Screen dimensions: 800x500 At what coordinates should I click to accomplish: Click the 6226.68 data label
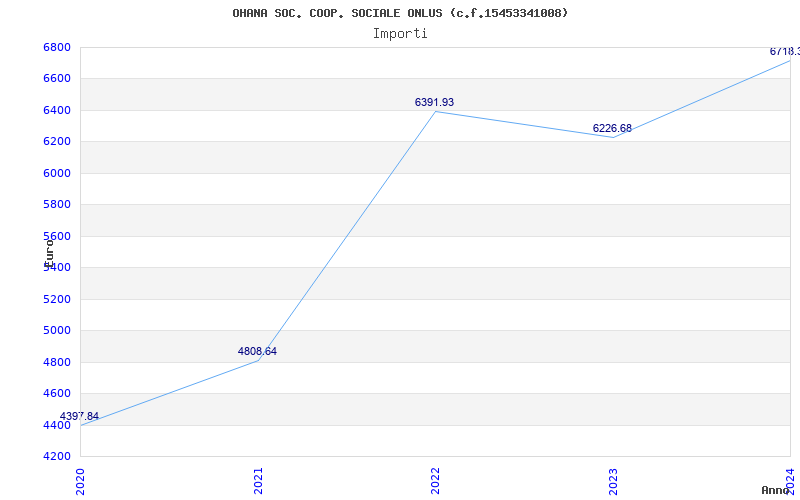[612, 129]
